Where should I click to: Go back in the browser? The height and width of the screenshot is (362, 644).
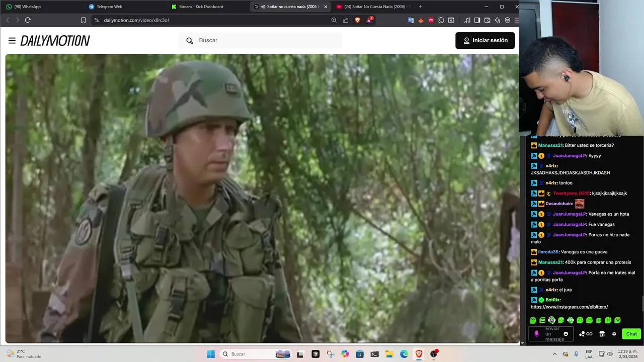8,20
